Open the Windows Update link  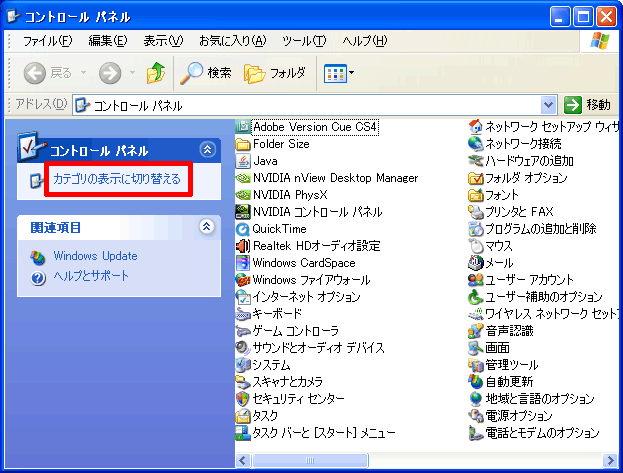coord(95,256)
